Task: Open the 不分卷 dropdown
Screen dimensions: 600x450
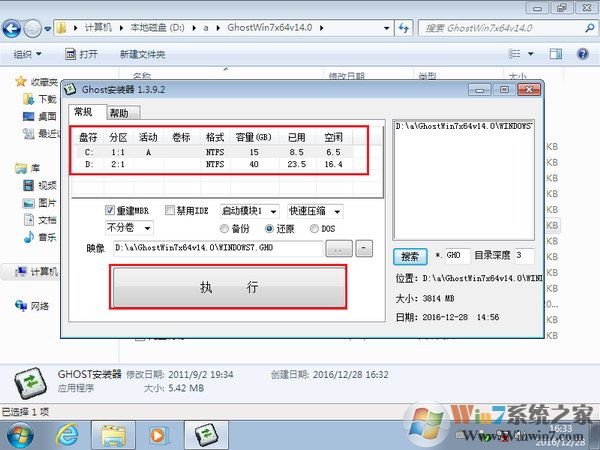Action: click(x=129, y=228)
